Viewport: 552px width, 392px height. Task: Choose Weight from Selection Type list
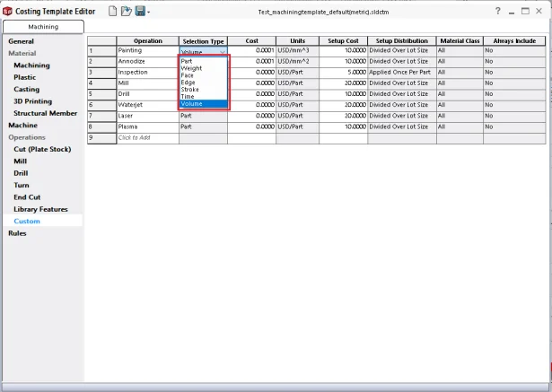pyautogui.click(x=204, y=68)
